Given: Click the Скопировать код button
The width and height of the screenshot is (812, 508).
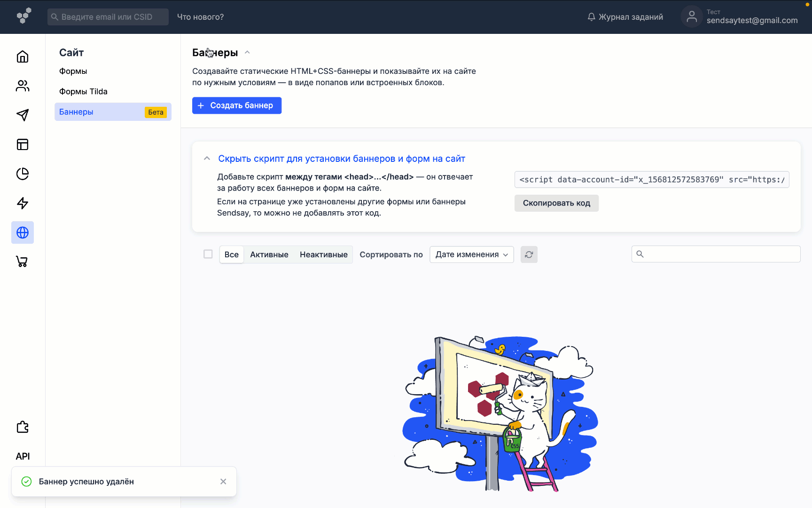Looking at the screenshot, I should point(556,203).
